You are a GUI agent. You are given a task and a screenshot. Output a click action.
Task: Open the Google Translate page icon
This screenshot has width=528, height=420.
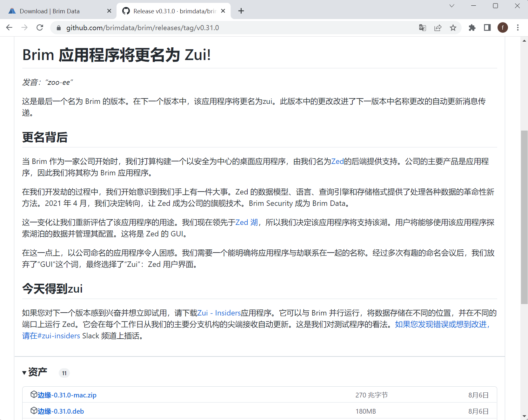pyautogui.click(x=422, y=28)
